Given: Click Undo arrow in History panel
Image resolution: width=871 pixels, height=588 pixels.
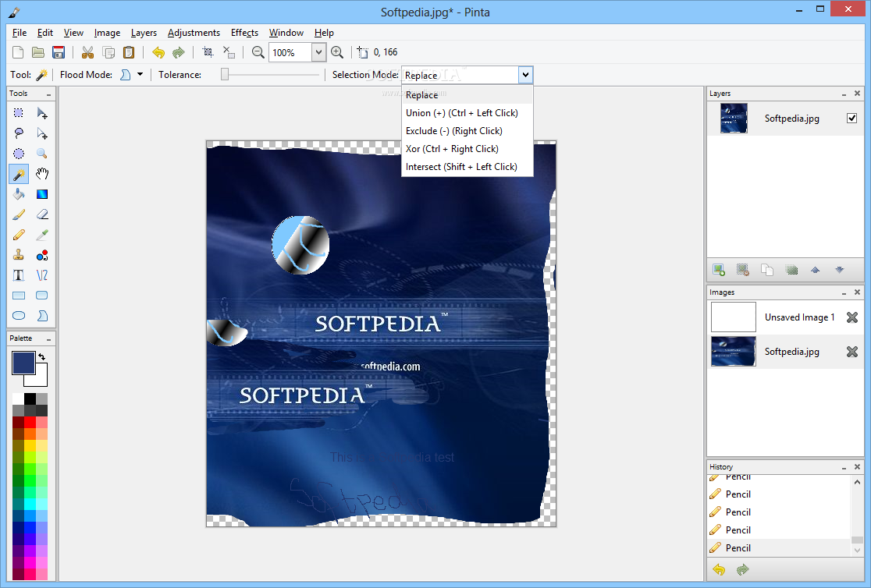Looking at the screenshot, I should click(x=719, y=569).
